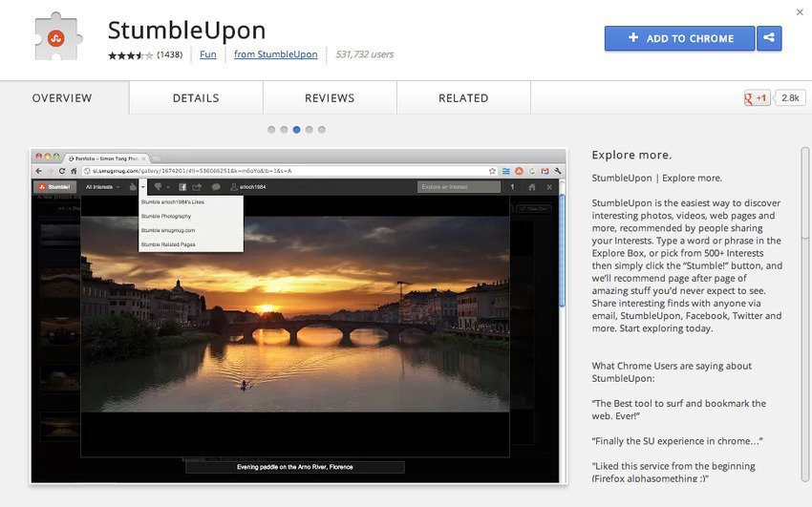Click the wrench menu icon in preview browser
This screenshot has height=507, width=812.
[x=558, y=171]
